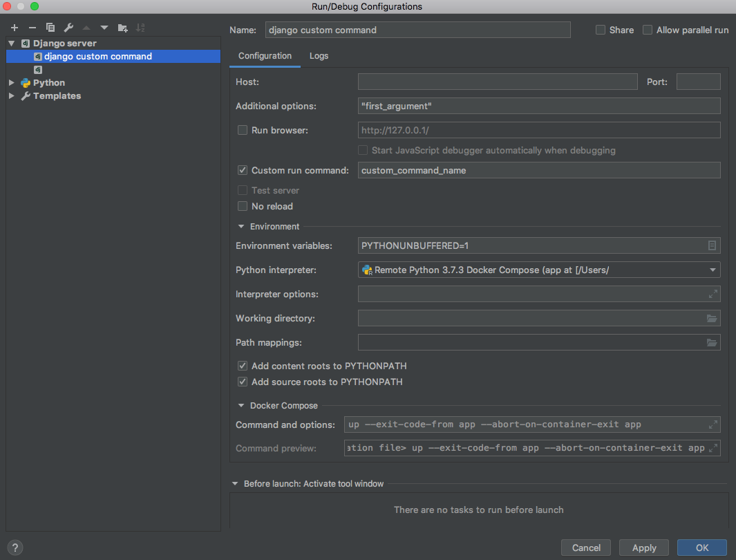This screenshot has width=736, height=560.
Task: Toggle the No reload checkbox
Action: click(x=242, y=206)
